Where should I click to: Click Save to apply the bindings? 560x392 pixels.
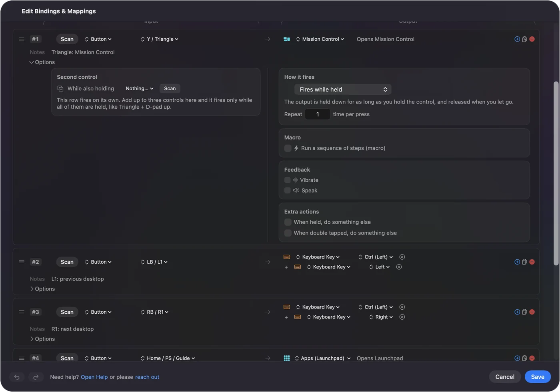[x=538, y=377]
